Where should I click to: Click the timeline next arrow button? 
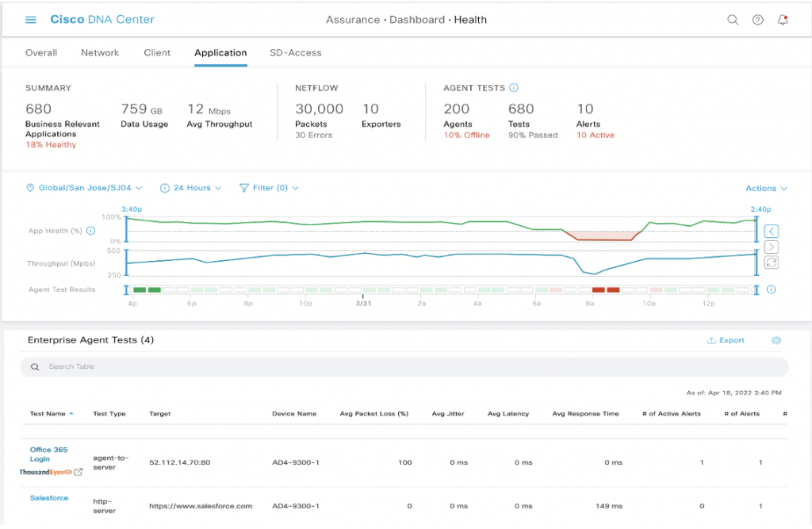[771, 247]
